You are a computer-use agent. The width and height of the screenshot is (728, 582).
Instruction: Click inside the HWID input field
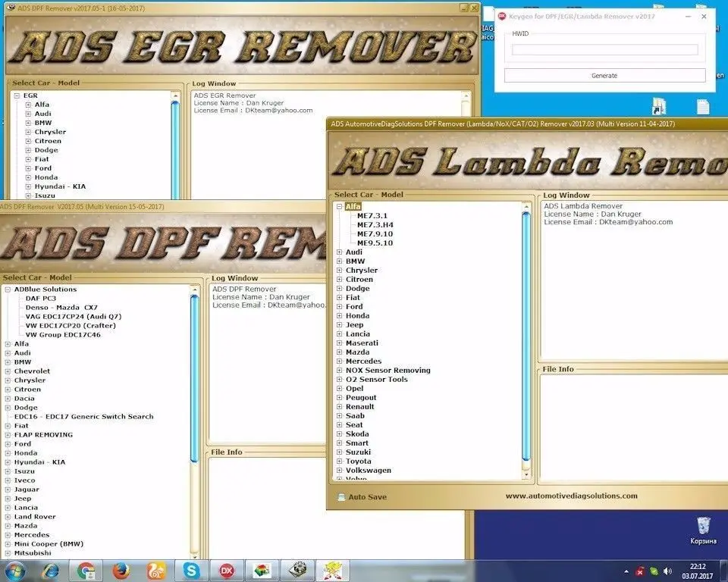pyautogui.click(x=604, y=48)
